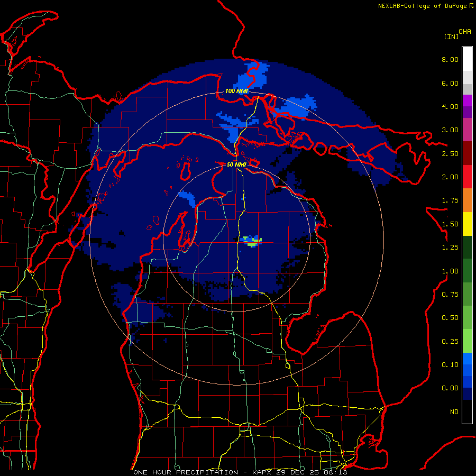This screenshot has width=476, height=476.
Task: Click the [IN] units label
Action: pyautogui.click(x=451, y=36)
